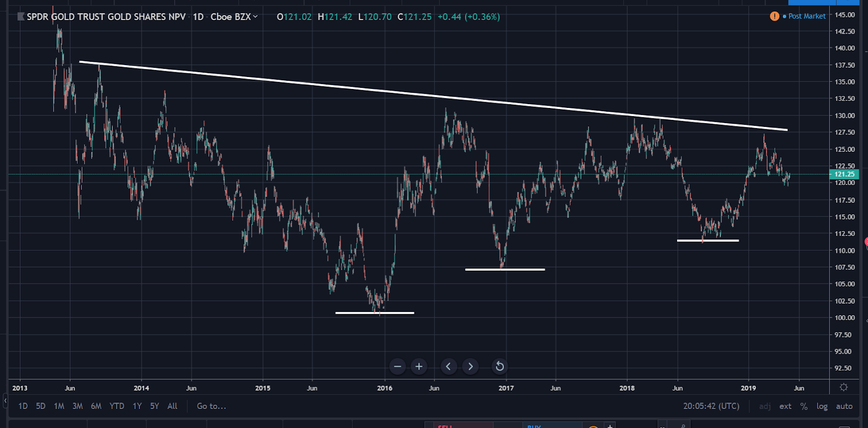The width and height of the screenshot is (868, 428).
Task: Open chart settings gear icon
Action: [x=844, y=387]
